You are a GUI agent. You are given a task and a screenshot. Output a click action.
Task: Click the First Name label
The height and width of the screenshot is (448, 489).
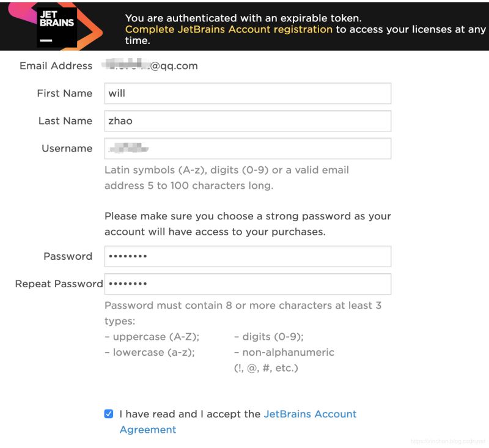coord(64,93)
